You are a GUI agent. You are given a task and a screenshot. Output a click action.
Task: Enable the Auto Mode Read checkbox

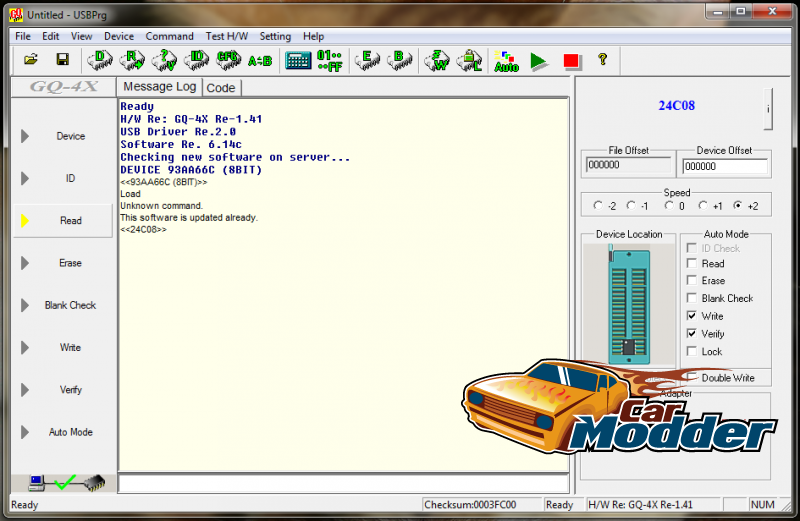(692, 263)
